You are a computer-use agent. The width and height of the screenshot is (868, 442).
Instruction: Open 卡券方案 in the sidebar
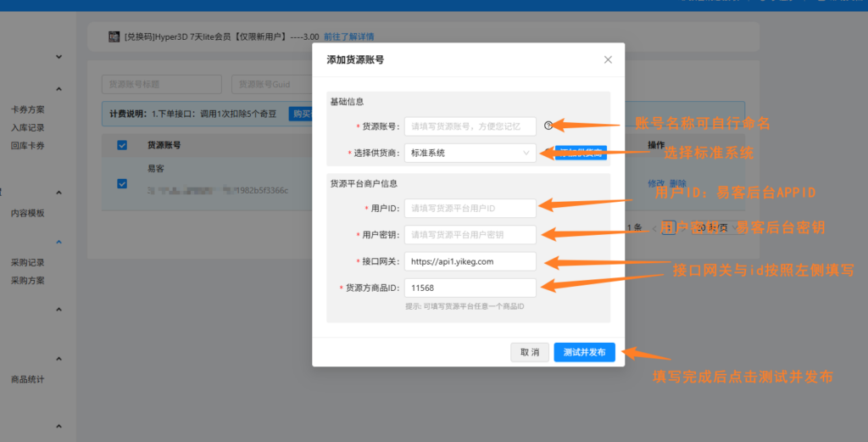tap(28, 109)
